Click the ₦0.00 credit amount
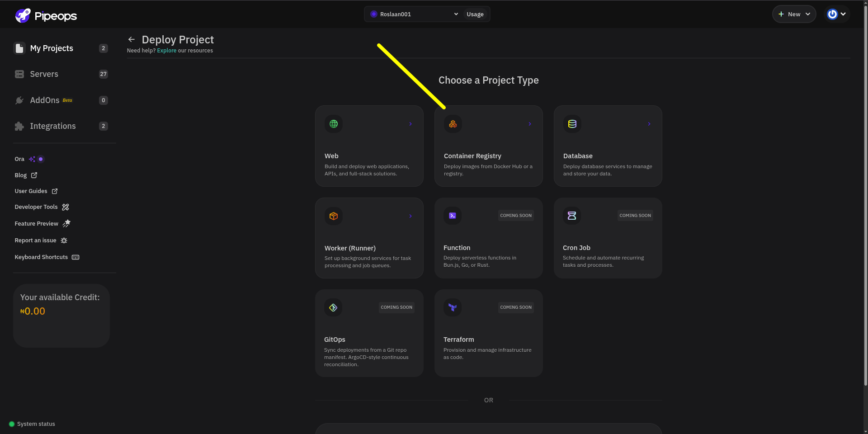868x434 pixels. (x=33, y=311)
